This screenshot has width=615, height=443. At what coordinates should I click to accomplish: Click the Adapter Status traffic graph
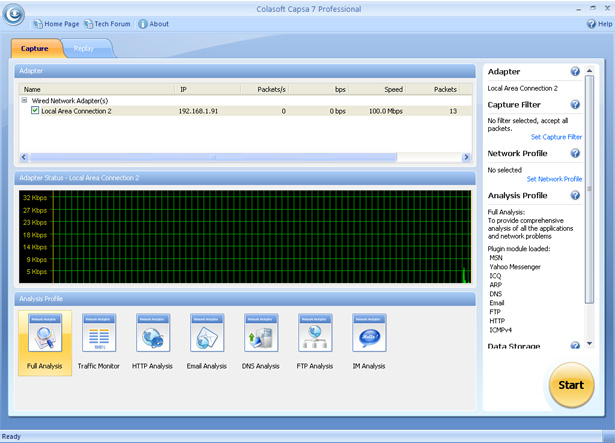click(245, 237)
